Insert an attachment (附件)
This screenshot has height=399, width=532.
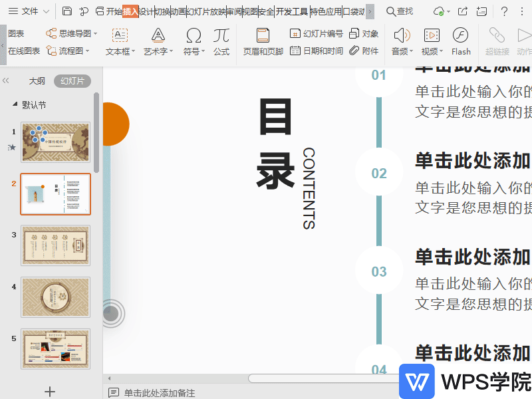364,51
